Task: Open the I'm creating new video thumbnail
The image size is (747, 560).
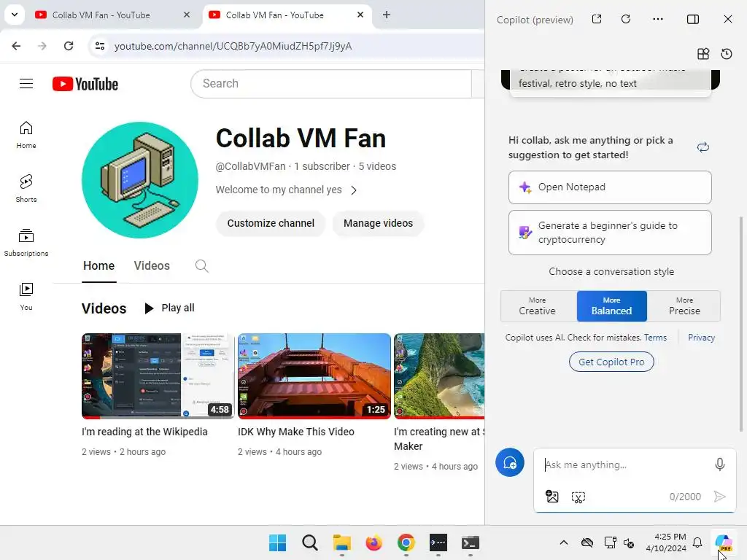Action: coord(439,376)
